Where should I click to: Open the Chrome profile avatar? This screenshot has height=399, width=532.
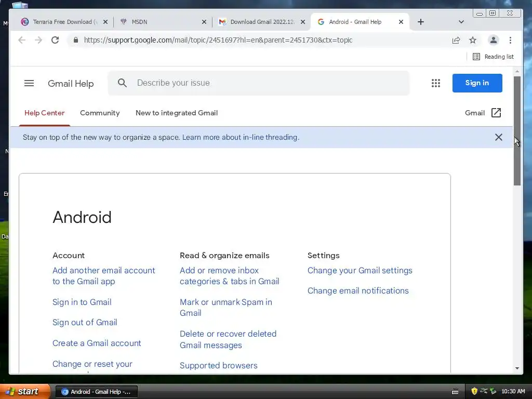[494, 40]
